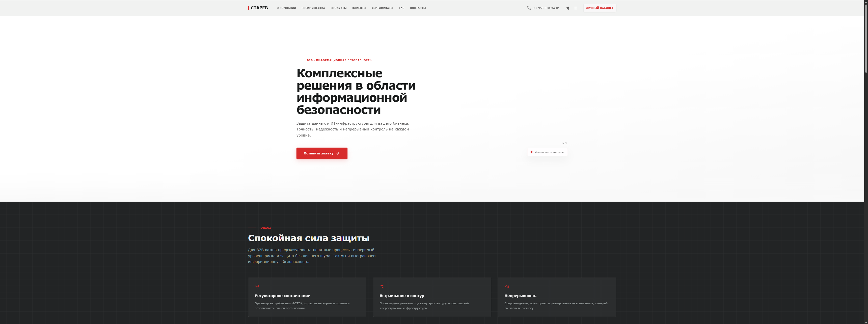Open the О КОМПАНИИ menu item

click(x=286, y=8)
